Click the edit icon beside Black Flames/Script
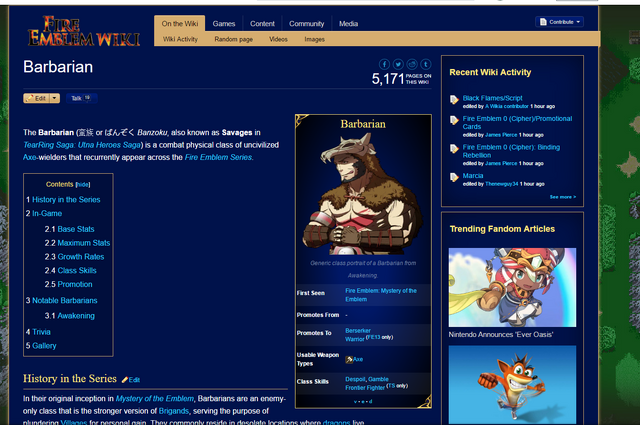 tap(454, 99)
